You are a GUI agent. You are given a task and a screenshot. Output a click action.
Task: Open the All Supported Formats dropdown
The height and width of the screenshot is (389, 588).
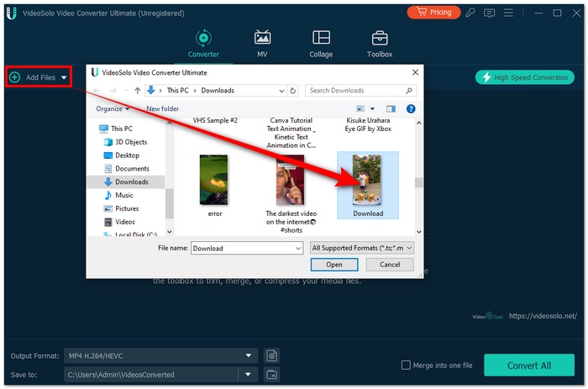coord(362,248)
